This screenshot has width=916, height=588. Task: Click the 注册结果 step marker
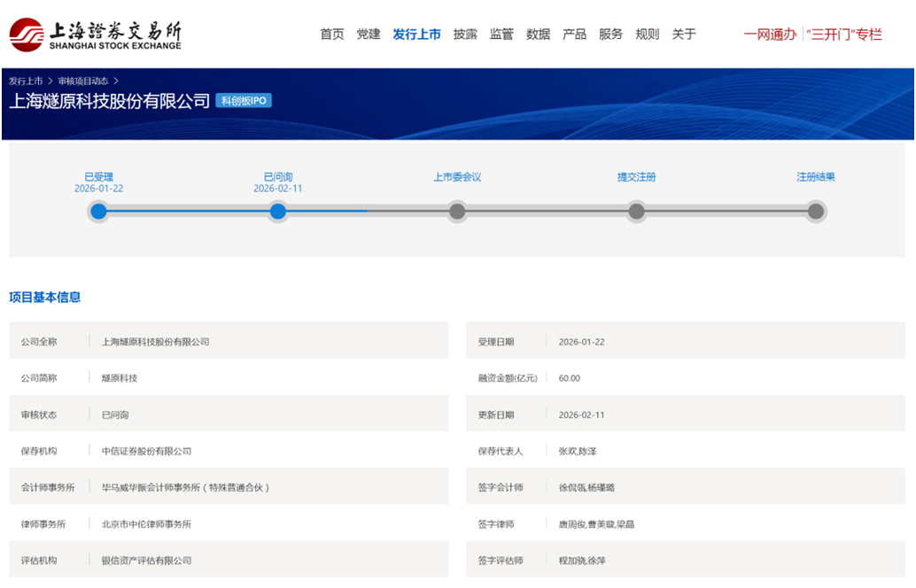[816, 211]
